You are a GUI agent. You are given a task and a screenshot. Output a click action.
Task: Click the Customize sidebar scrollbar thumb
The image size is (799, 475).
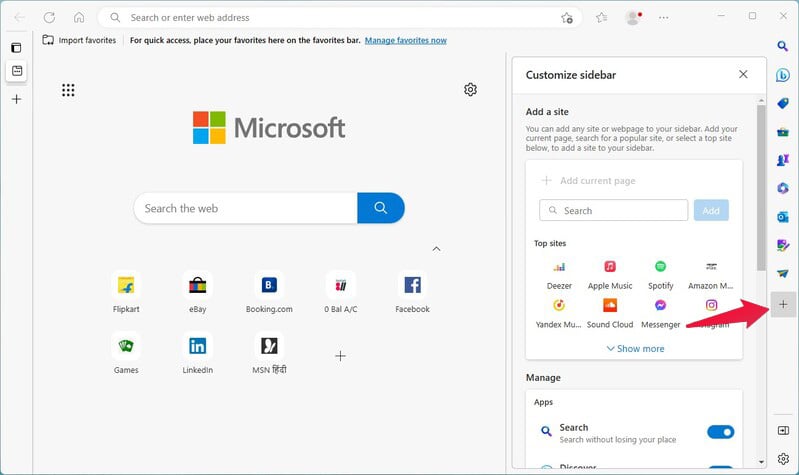pyautogui.click(x=761, y=188)
